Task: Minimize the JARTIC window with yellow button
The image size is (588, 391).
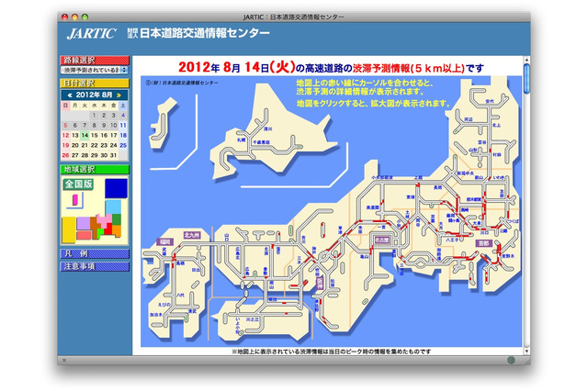Action: tap(74, 17)
